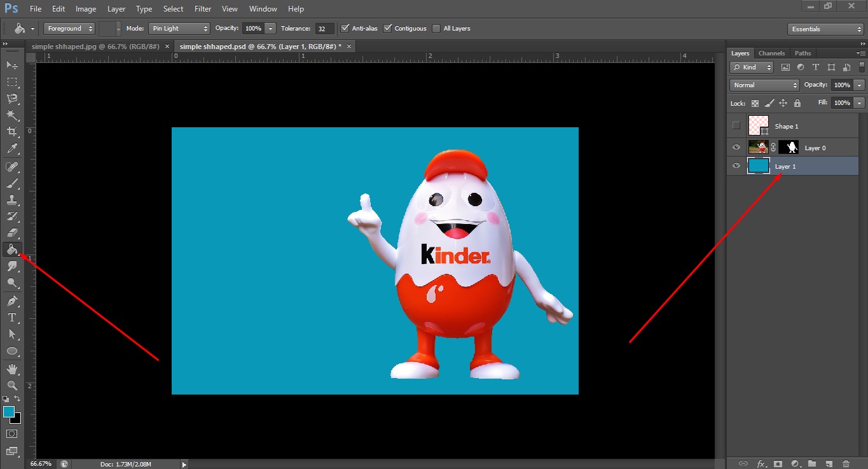Image resolution: width=868 pixels, height=469 pixels.
Task: Select the Crop tool
Action: coord(12,132)
